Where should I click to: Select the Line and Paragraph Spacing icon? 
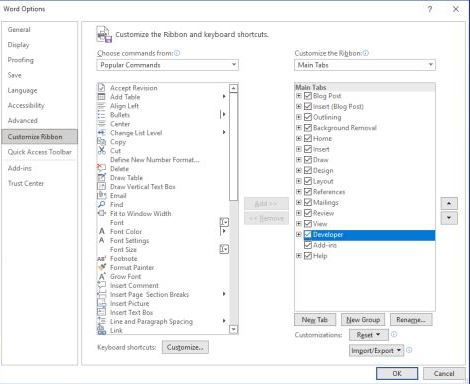coord(101,321)
